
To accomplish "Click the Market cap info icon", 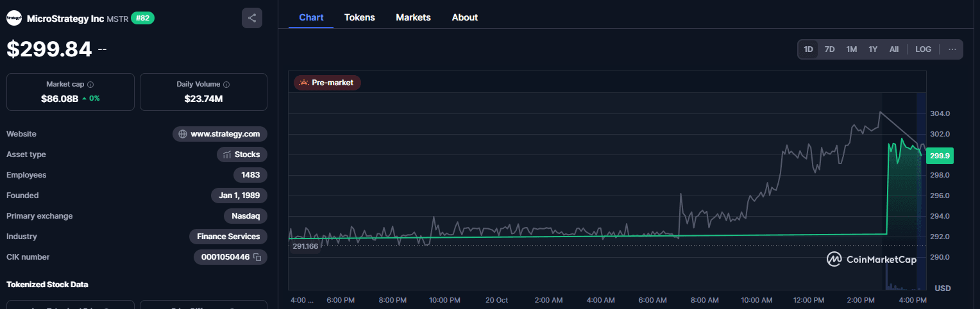I will (x=90, y=85).
